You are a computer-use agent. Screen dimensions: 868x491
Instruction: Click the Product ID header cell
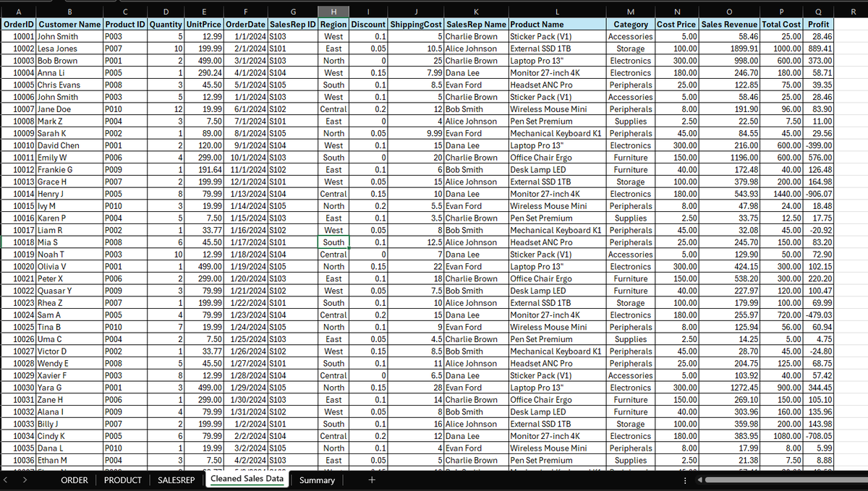125,24
